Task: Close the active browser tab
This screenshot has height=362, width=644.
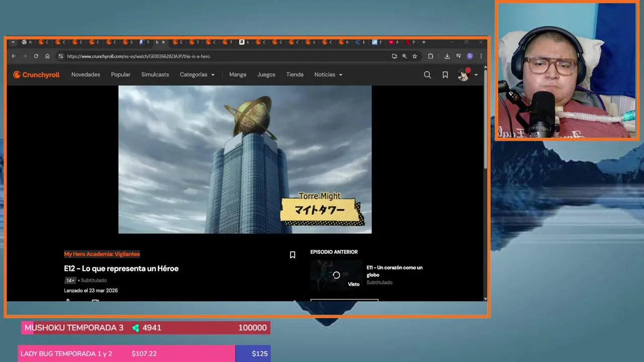Action: tap(163, 42)
